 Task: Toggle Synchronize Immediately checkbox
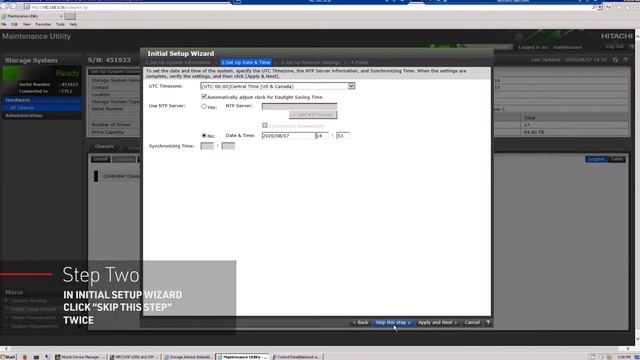(265, 125)
